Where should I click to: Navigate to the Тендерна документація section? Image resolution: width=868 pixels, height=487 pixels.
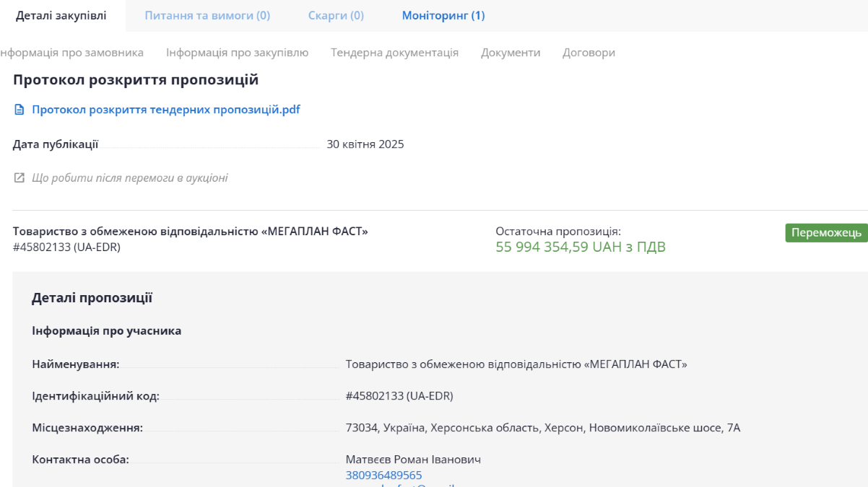pos(394,53)
